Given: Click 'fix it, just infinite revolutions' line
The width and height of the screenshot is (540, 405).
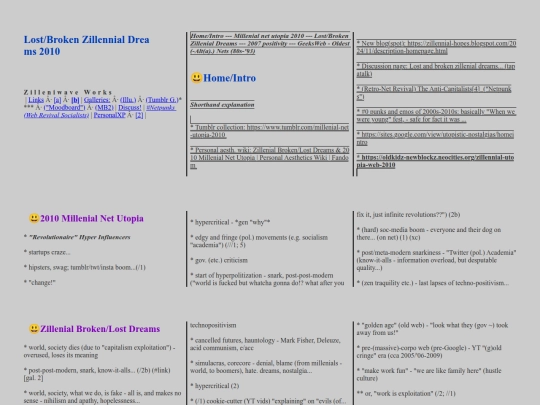Looking at the screenshot, I should pyautogui.click(x=408, y=215).
